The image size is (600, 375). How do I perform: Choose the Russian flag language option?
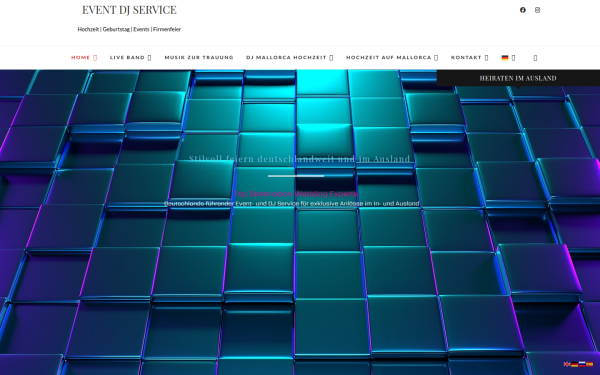click(x=582, y=364)
